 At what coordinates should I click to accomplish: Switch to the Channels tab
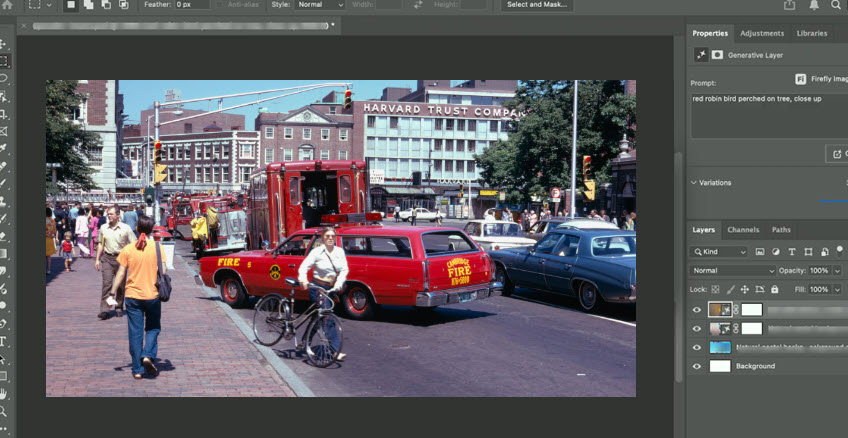743,230
